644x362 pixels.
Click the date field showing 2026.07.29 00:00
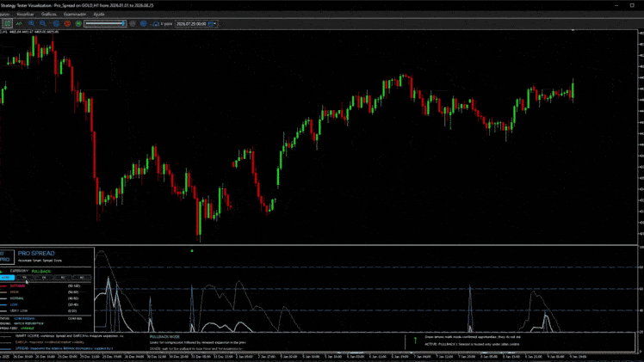click(191, 24)
